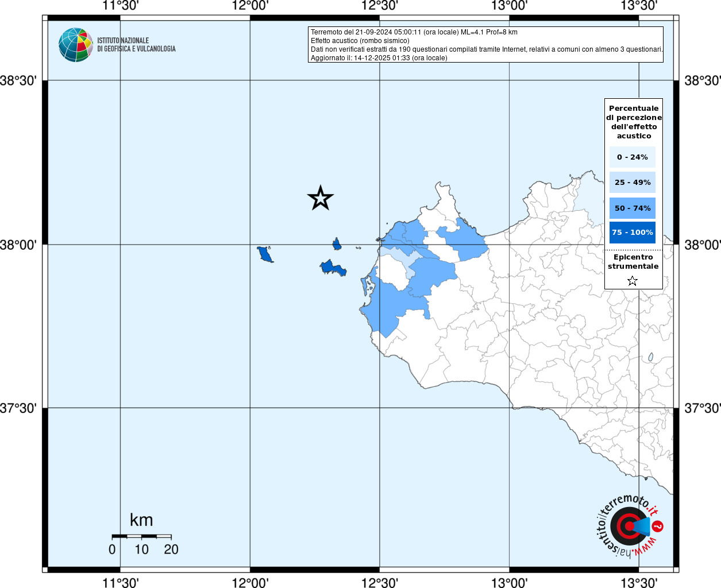The width and height of the screenshot is (721, 588).
Task: Click the top 11°30' longitude label
Action: tap(120, 6)
